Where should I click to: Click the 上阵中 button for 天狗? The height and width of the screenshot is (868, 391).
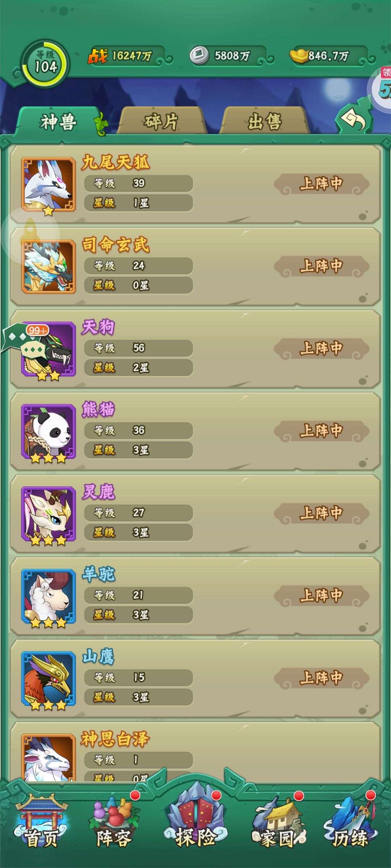pos(321,348)
